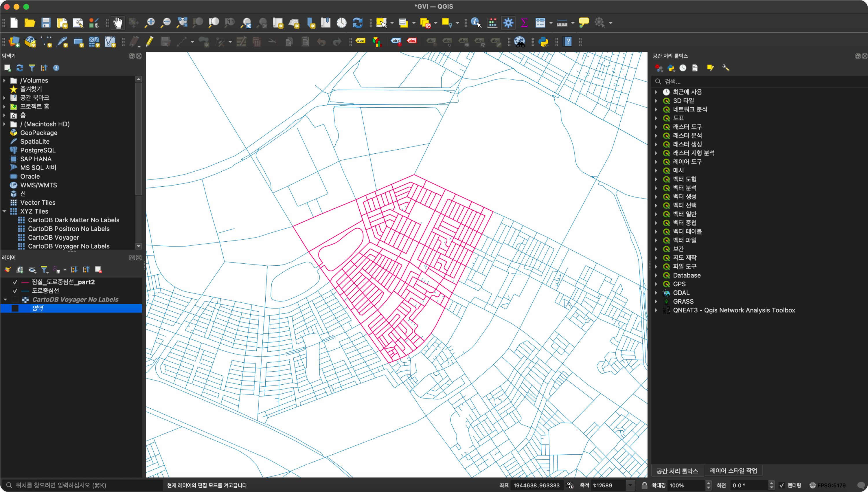Expand the 네트워크 분석 toolbox group
Screen dimensions: 868x492
point(656,109)
